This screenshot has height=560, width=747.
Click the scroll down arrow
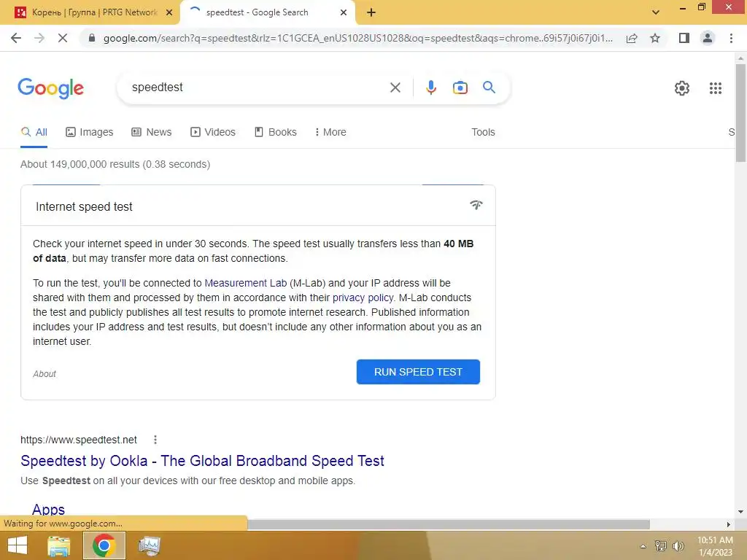[740, 512]
